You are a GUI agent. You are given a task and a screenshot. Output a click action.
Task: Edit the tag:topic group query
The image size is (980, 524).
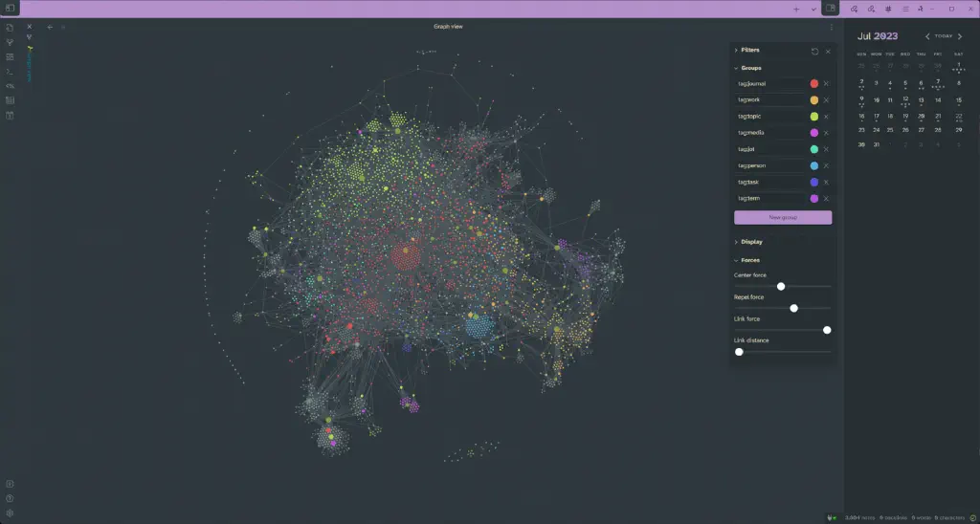(x=769, y=116)
